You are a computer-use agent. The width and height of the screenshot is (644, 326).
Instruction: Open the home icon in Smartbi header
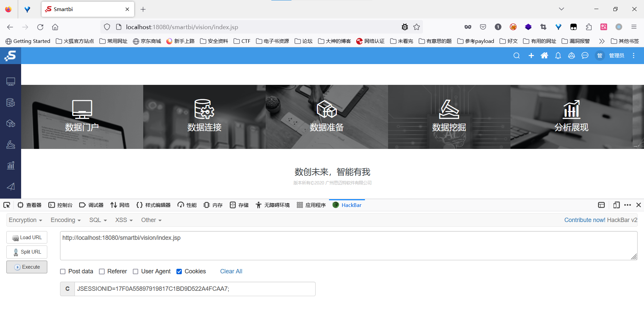pos(544,56)
